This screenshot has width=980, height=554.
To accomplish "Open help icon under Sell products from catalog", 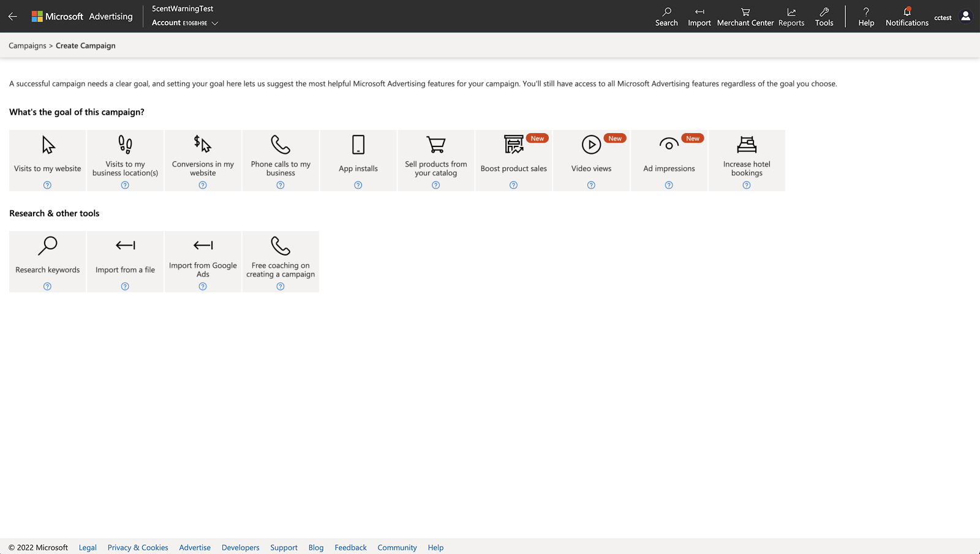I will pos(436,185).
